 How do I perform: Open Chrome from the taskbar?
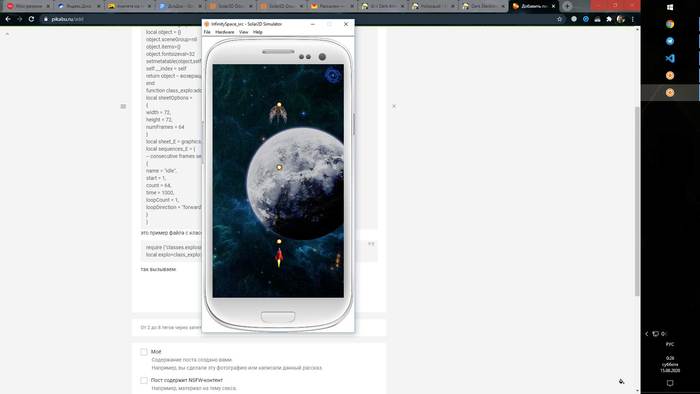click(670, 24)
